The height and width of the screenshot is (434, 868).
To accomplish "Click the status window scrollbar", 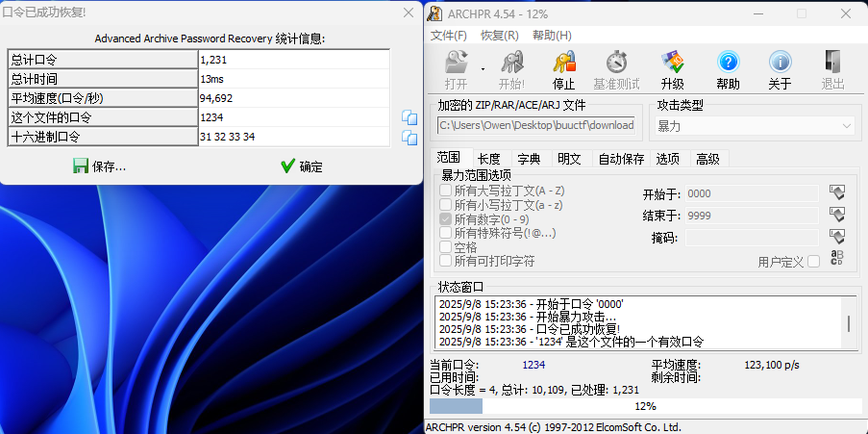I will (849, 323).
